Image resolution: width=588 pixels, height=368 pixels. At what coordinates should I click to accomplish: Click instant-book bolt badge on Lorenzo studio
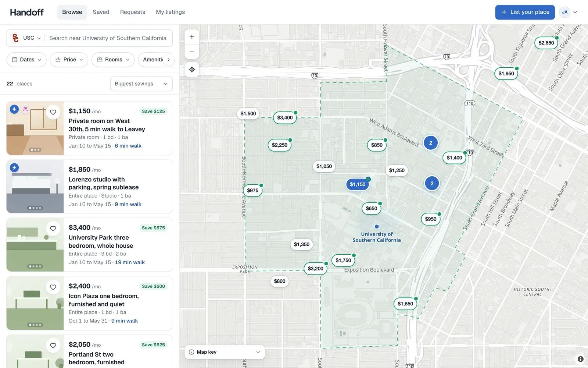pyautogui.click(x=14, y=168)
